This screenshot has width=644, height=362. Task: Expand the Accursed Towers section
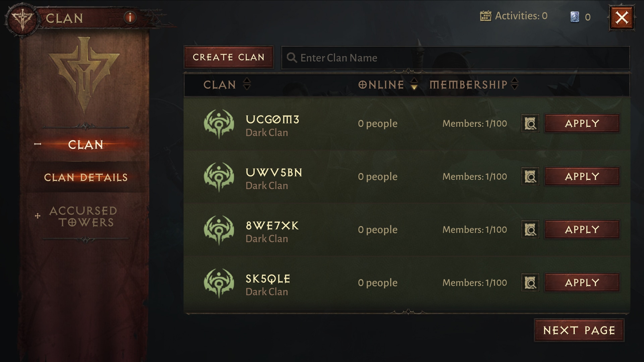click(38, 215)
